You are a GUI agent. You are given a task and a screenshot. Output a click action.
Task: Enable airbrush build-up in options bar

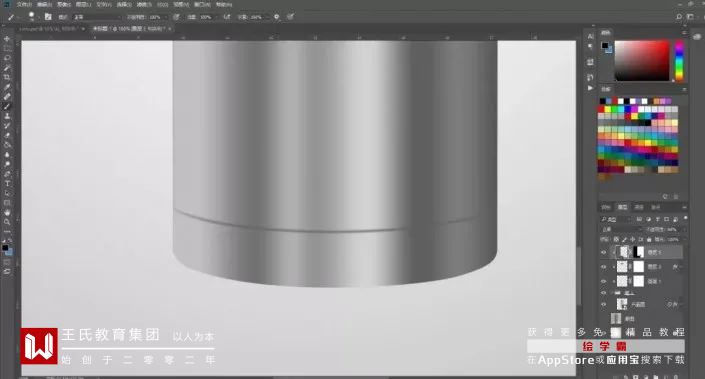click(227, 17)
